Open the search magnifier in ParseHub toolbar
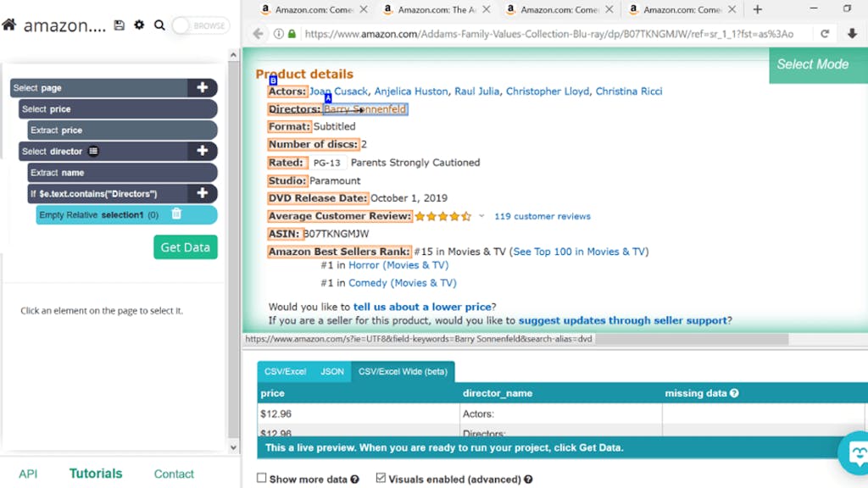868x488 pixels. 159,25
